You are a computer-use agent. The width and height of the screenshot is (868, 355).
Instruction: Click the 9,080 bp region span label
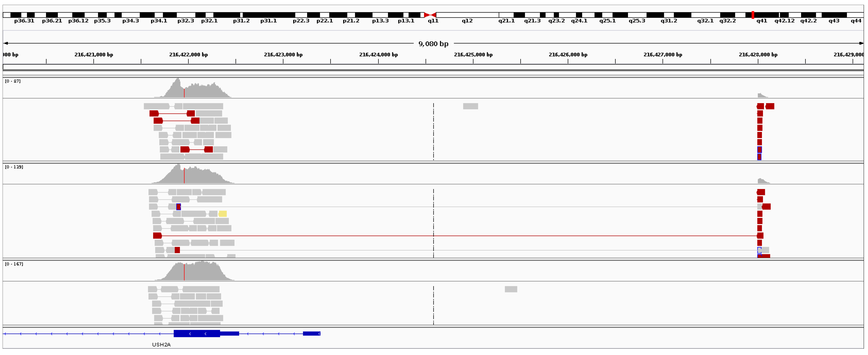coord(433,44)
